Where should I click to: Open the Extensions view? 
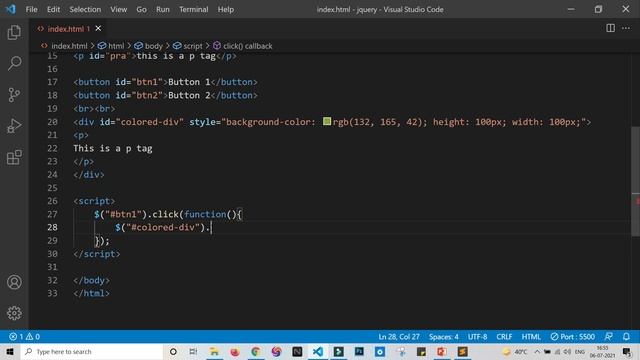(x=14, y=157)
